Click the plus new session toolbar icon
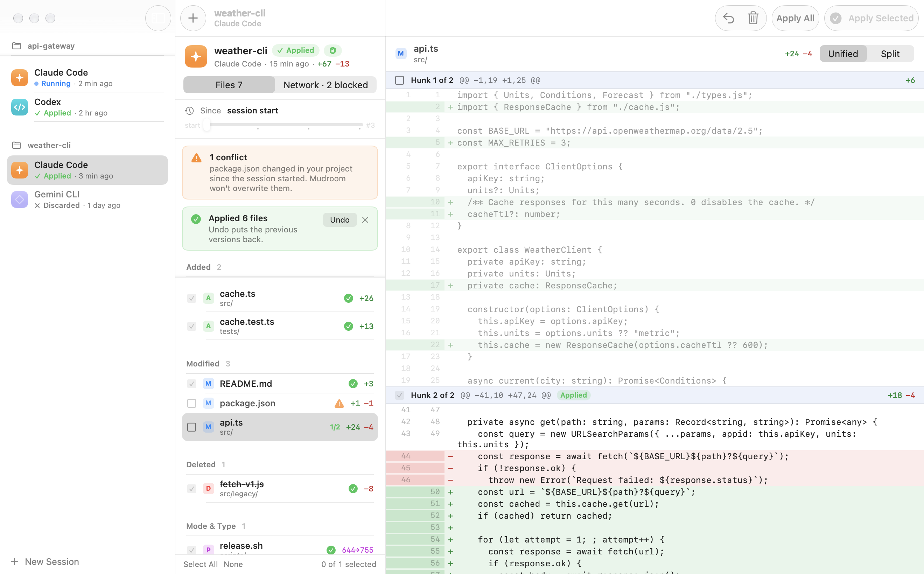 [193, 18]
